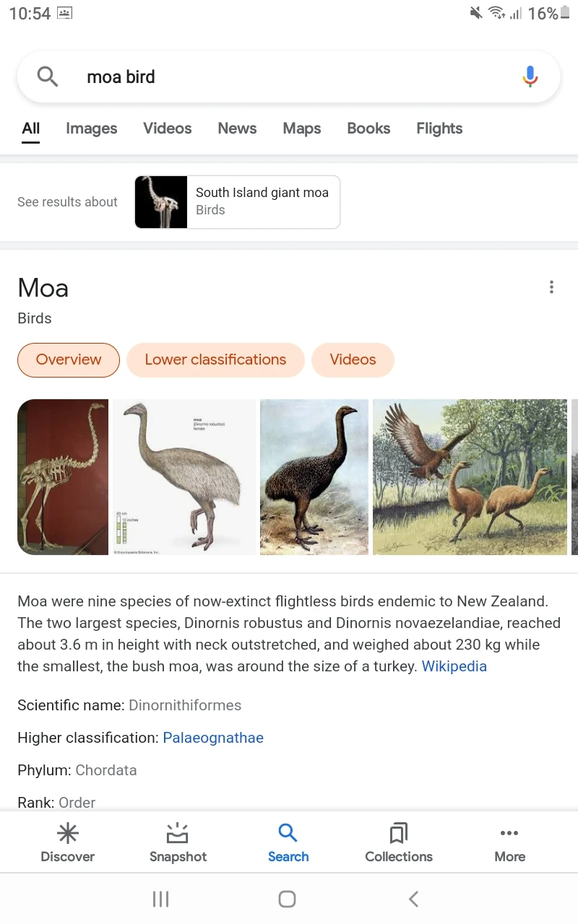This screenshot has height=924, width=578.
Task: Open the Moa panel three-dot menu
Action: pos(551,287)
